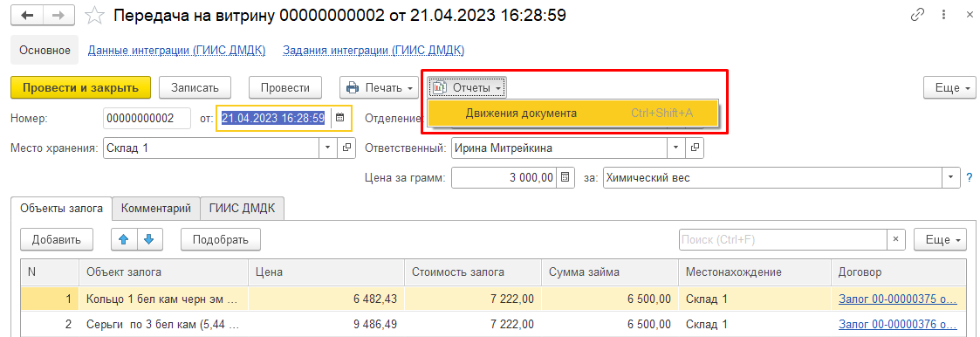Open contract link Залог 00-00000375
This screenshot has width=980, height=337.
coord(897,299)
